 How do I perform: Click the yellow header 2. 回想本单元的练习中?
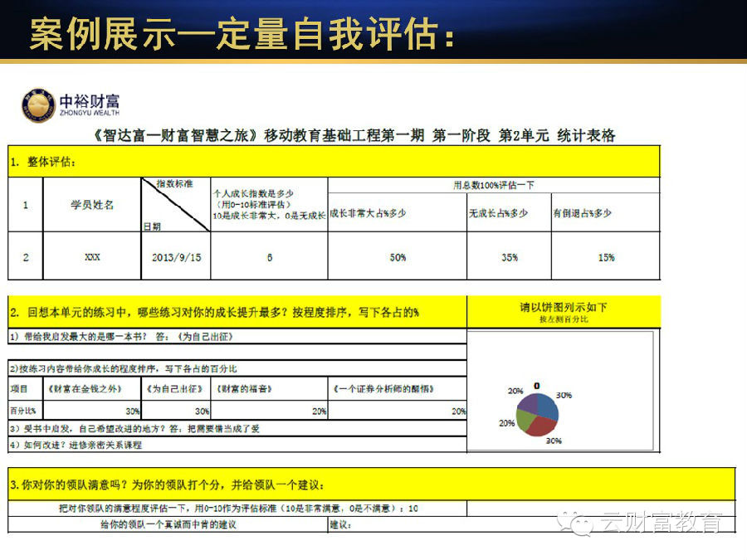237,312
